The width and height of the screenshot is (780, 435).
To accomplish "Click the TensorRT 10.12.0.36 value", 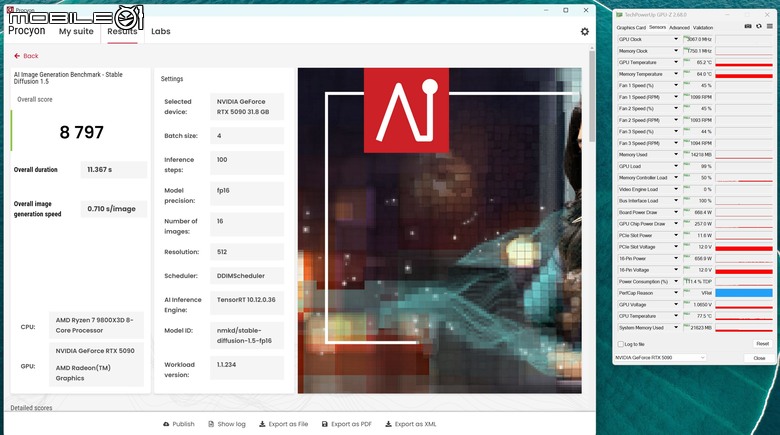I will pyautogui.click(x=247, y=303).
